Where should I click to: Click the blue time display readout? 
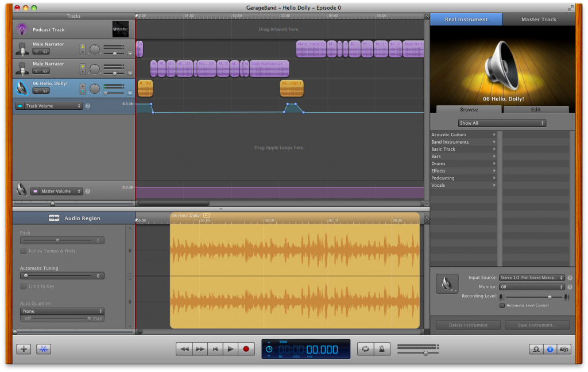click(x=306, y=349)
